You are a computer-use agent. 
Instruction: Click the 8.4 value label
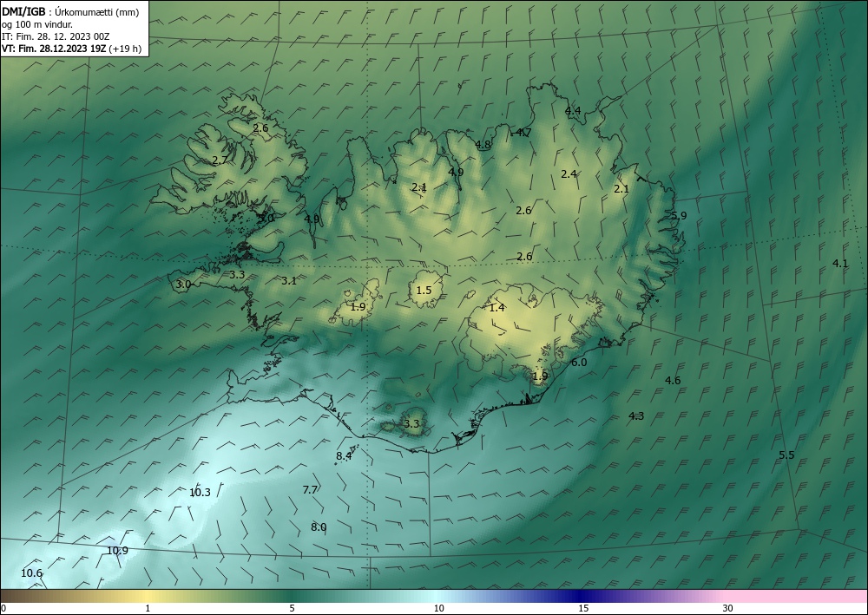pos(344,455)
